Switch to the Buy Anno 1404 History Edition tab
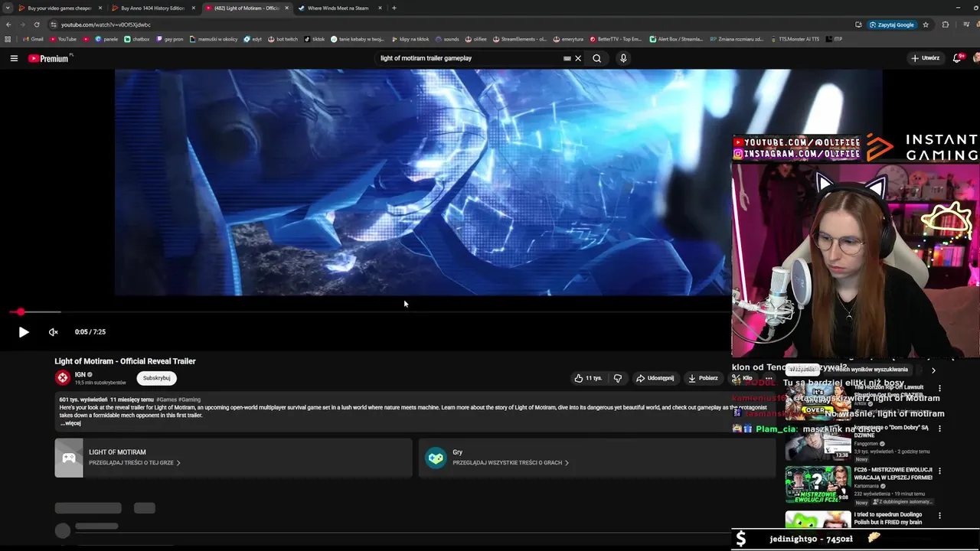The height and width of the screenshot is (551, 980). [x=152, y=8]
